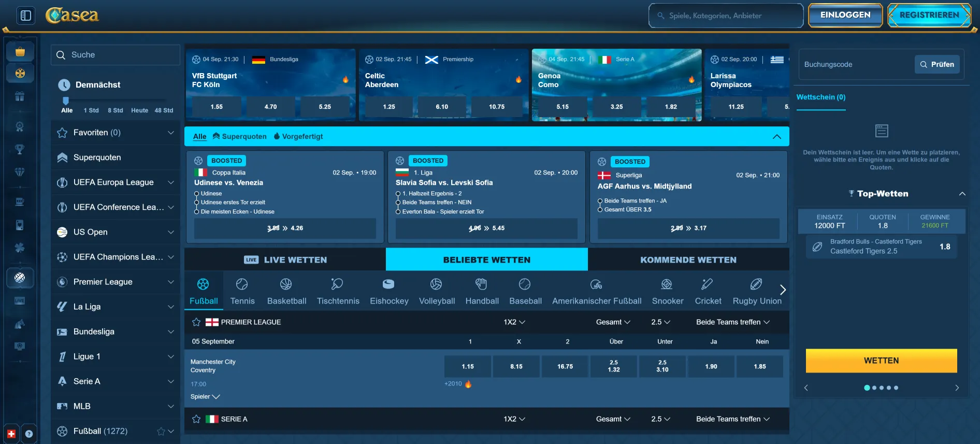
Task: Open the virtual sports monitor sidebar icon
Action: (20, 346)
